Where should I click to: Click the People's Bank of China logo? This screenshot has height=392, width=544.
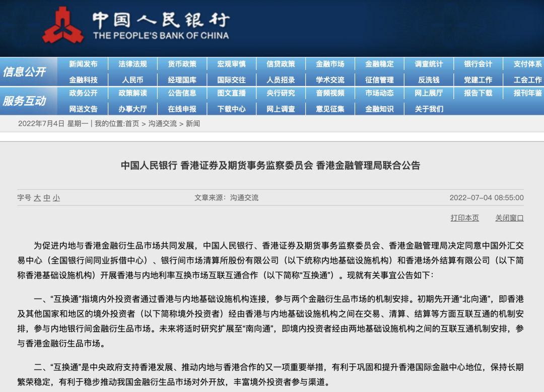pyautogui.click(x=63, y=25)
